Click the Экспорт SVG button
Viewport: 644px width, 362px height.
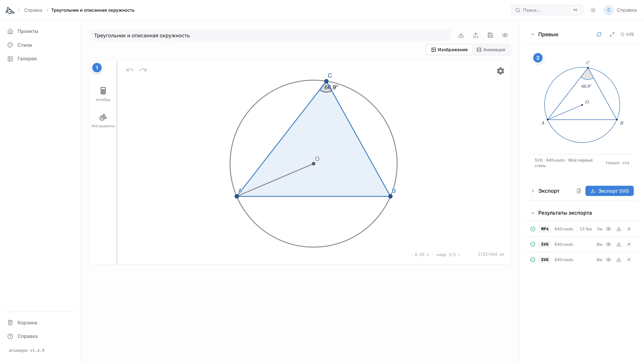point(609,191)
